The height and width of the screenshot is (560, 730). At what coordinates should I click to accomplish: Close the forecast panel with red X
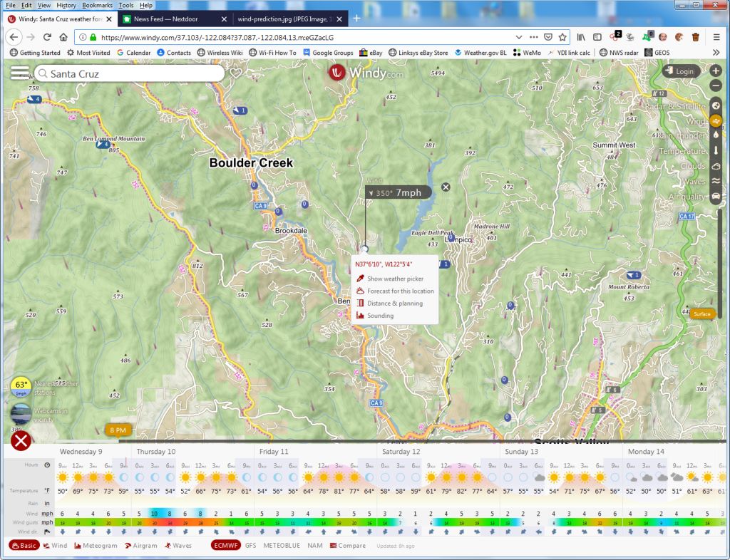21,441
